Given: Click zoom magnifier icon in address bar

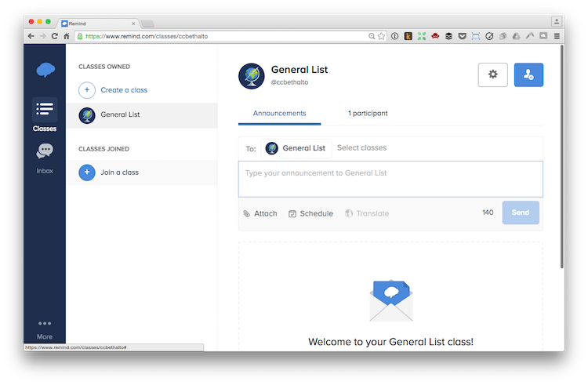Looking at the screenshot, I should point(372,36).
